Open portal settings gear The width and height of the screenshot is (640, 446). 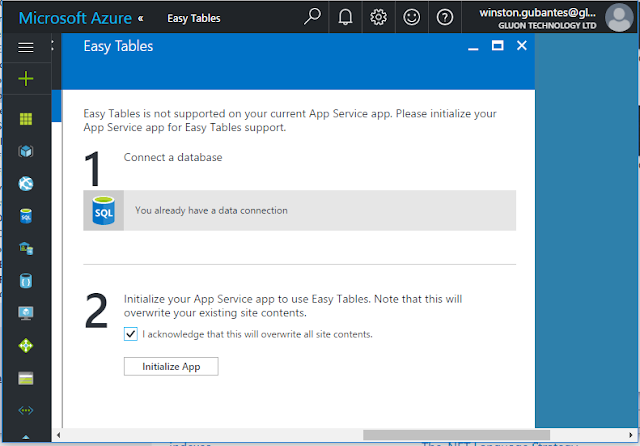(x=378, y=17)
